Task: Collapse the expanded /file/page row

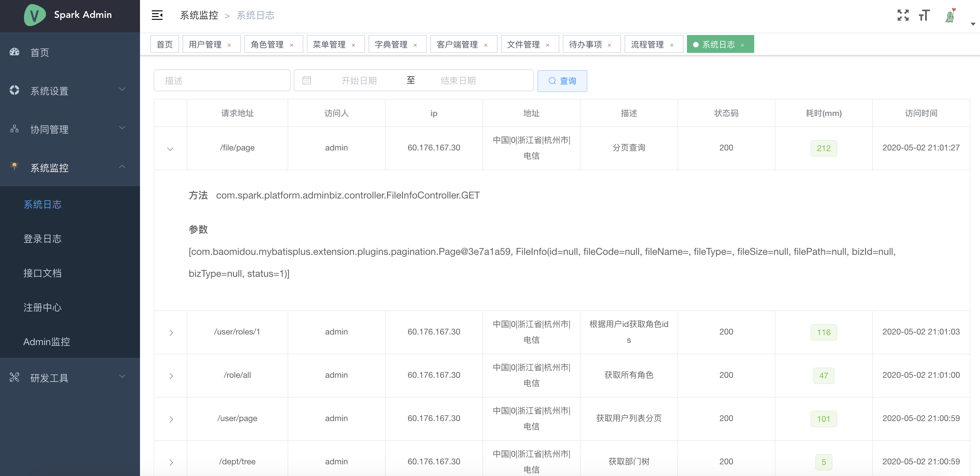Action: (170, 149)
